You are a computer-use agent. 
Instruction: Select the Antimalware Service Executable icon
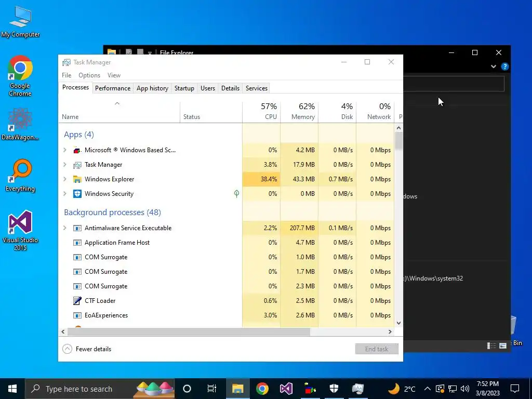coord(77,228)
